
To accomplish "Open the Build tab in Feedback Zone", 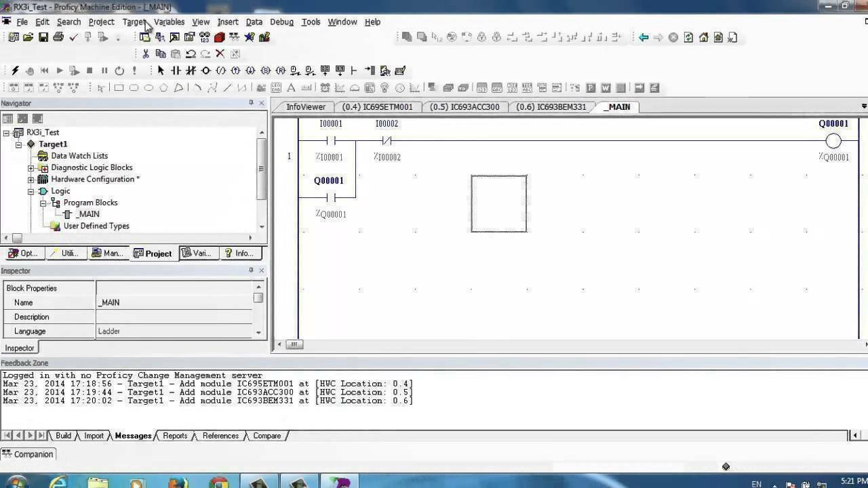I will [63, 435].
